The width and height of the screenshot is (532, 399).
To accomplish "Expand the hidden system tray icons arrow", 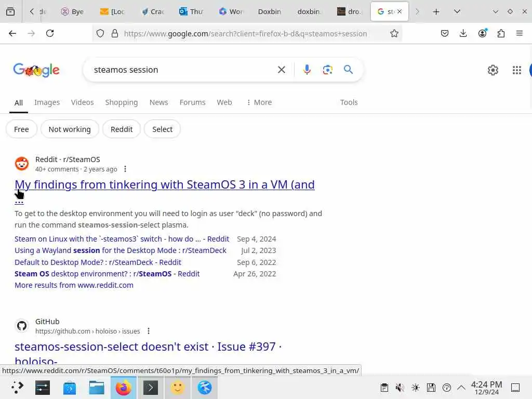I will pos(461,388).
